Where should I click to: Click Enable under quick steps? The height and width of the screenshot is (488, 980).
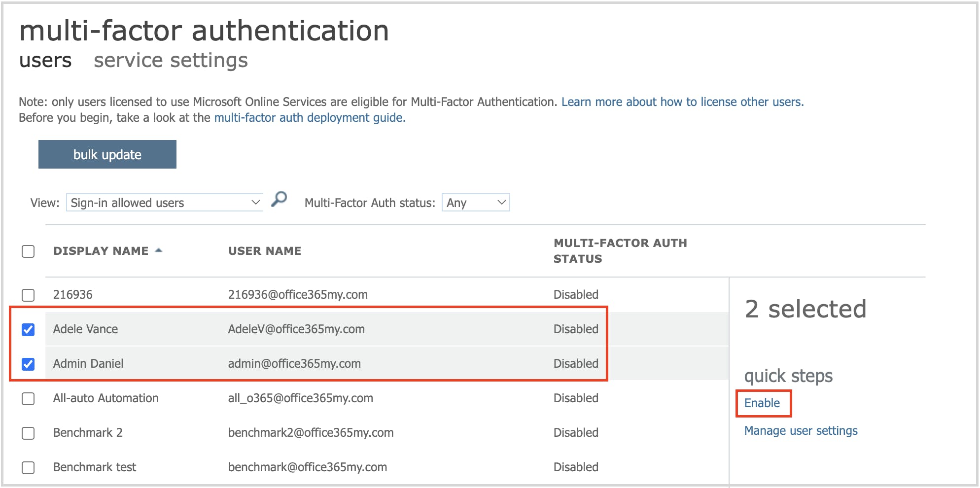[x=762, y=403]
